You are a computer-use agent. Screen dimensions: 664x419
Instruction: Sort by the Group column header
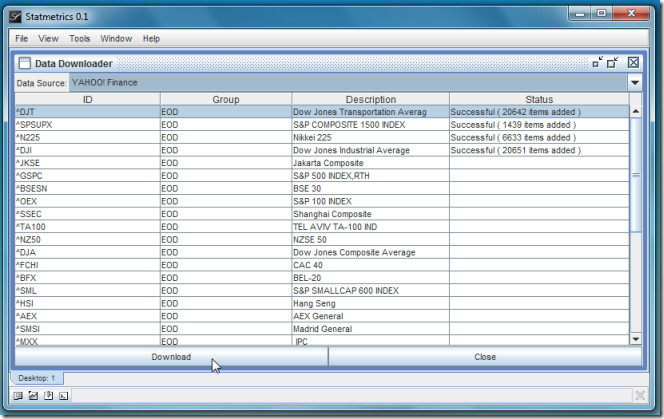(x=226, y=99)
